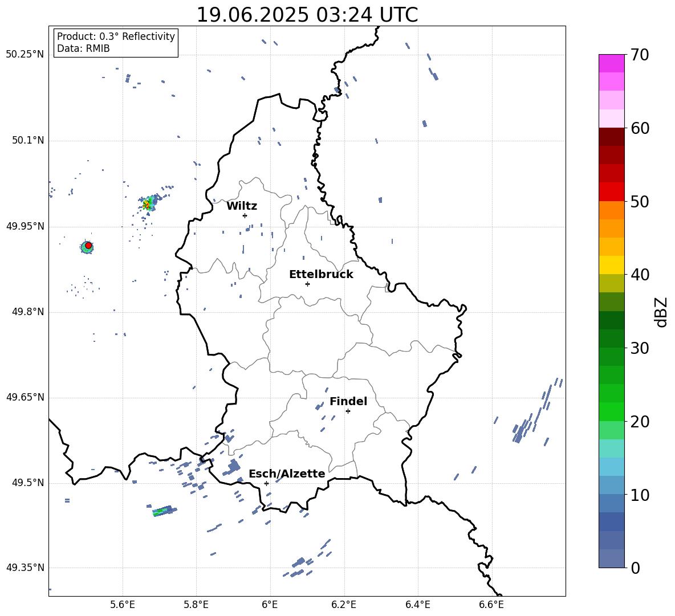Pick the yellow swatch just above 40
Screen dimensions: 675x616
pyautogui.click(x=611, y=265)
